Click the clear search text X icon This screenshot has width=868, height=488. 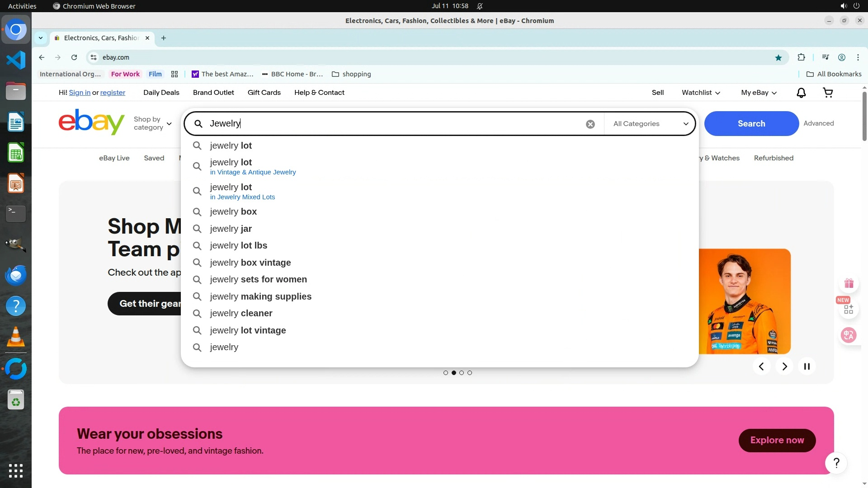pyautogui.click(x=590, y=124)
